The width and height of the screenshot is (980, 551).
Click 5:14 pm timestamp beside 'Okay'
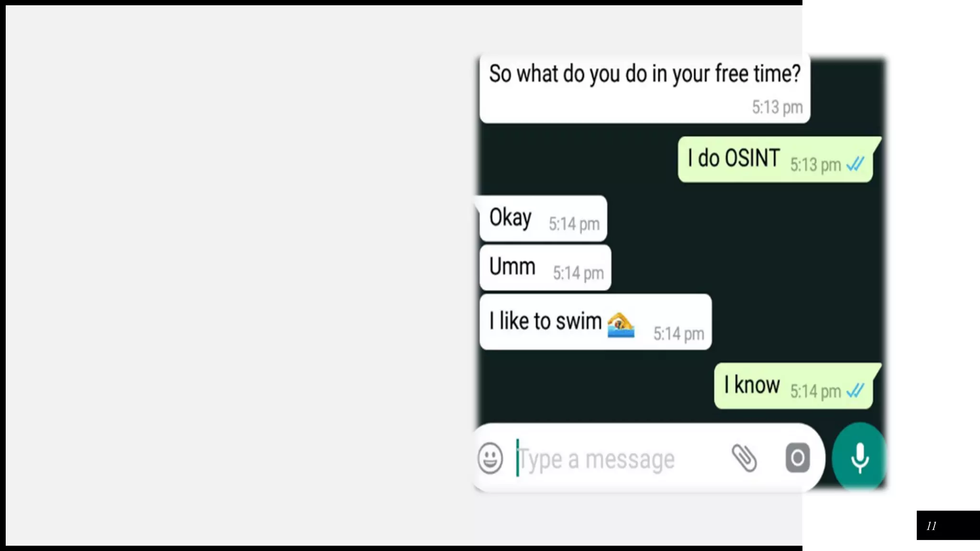(574, 224)
